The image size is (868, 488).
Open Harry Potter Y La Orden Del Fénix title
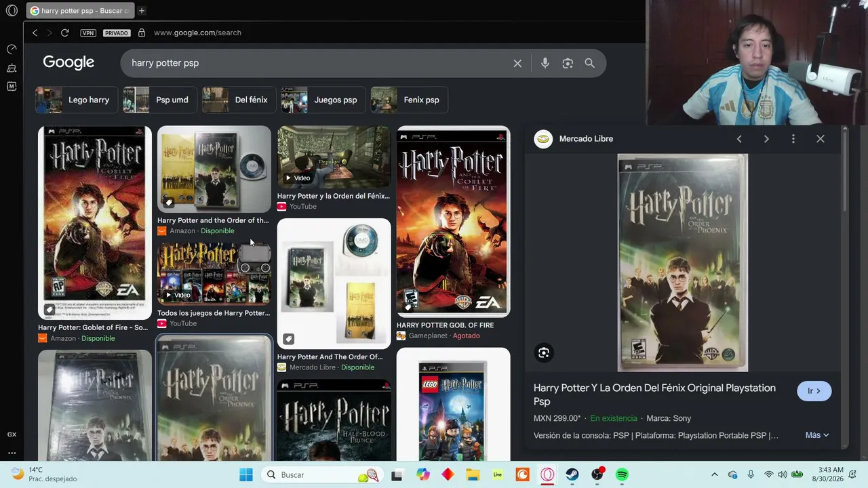[654, 394]
